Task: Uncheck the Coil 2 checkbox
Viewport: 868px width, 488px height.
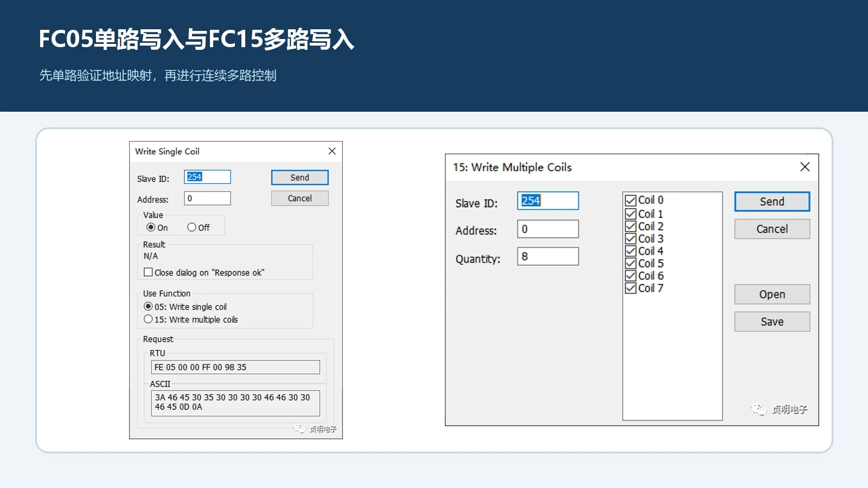Action: point(630,226)
